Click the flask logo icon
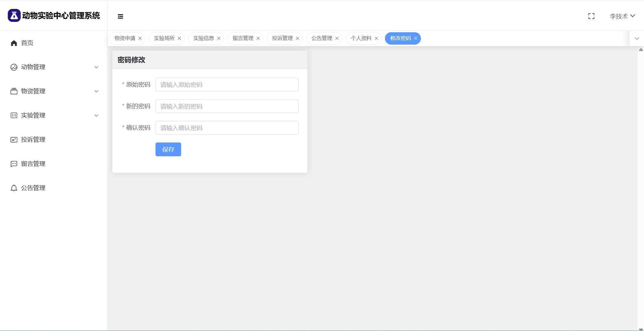644x331 pixels. (14, 15)
